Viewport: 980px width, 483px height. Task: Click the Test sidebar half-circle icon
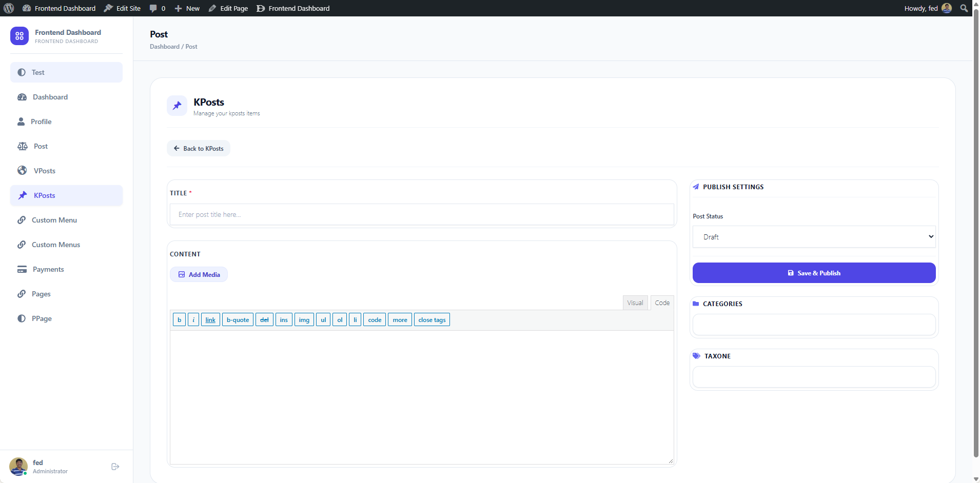click(x=22, y=72)
